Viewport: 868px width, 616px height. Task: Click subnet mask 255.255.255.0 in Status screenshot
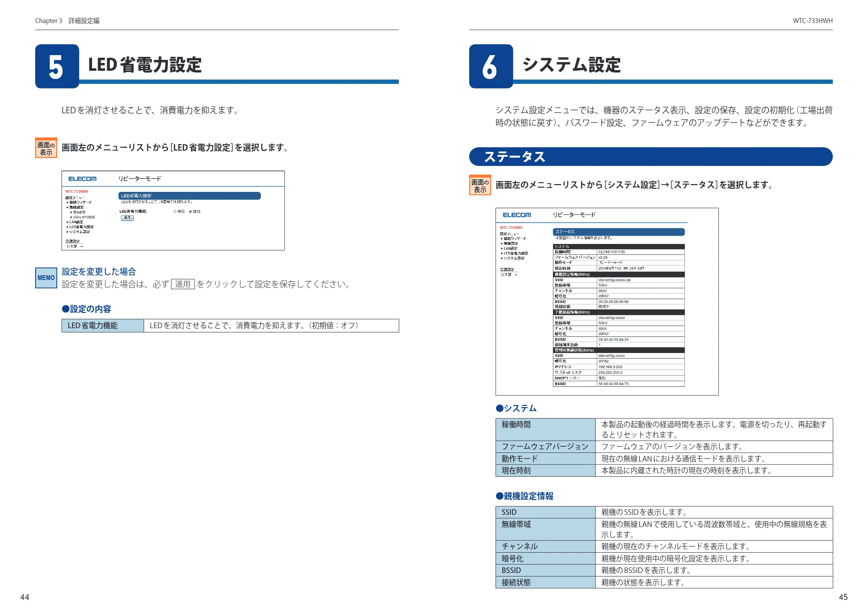click(x=610, y=372)
